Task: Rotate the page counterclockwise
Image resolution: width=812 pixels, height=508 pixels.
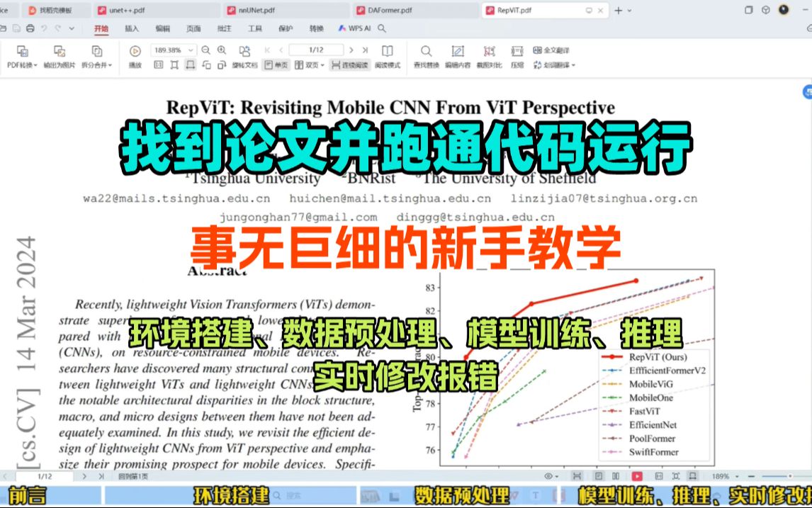Action: click(206, 64)
